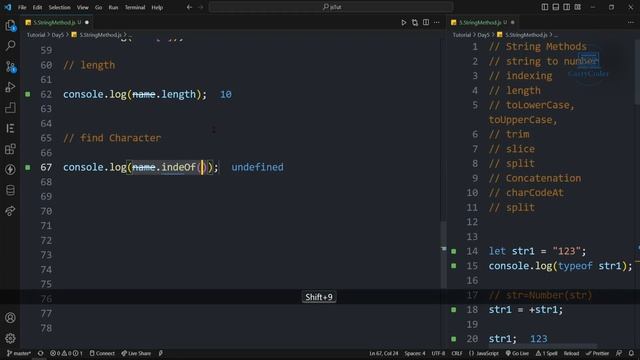This screenshot has height=360, width=640.
Task: Toggle the Primary Side Bar layout button
Action: (x=544, y=7)
